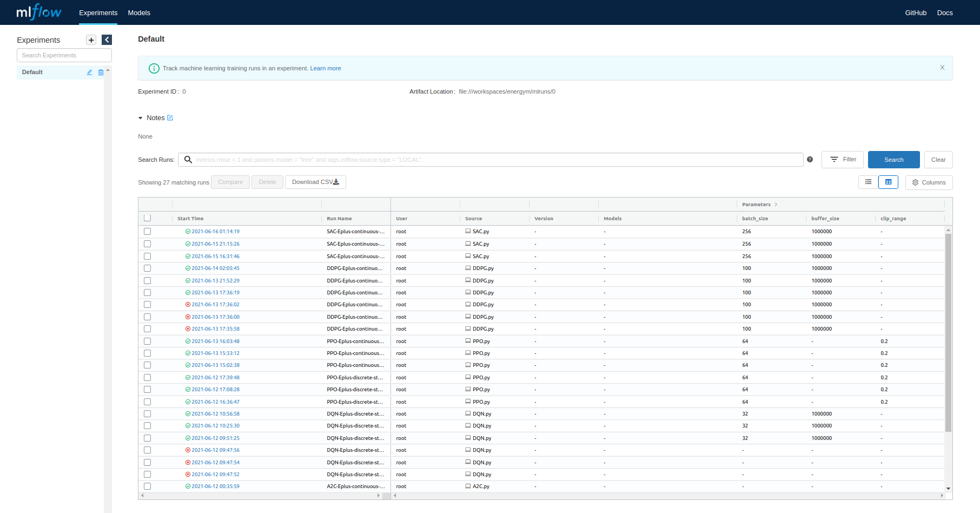
Task: Click the Search button
Action: point(893,160)
